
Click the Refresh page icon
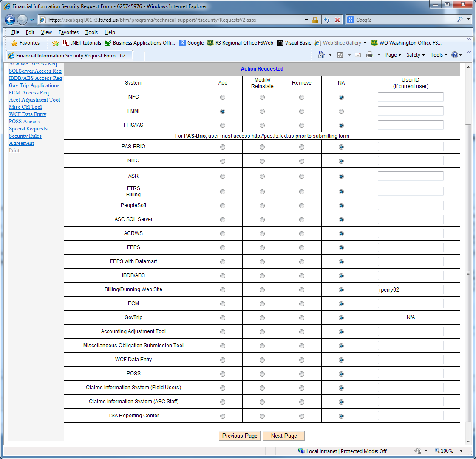326,20
